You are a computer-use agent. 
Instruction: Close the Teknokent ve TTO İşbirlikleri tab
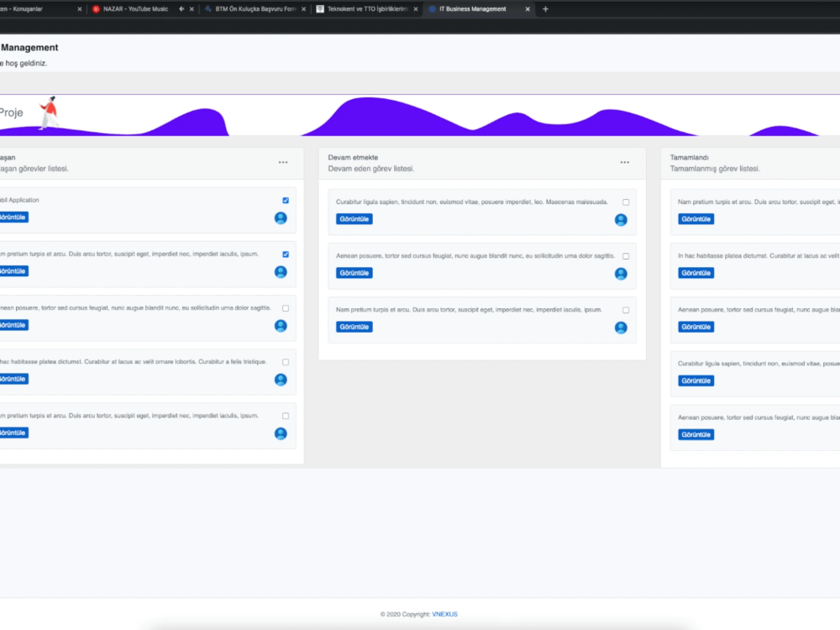(416, 9)
